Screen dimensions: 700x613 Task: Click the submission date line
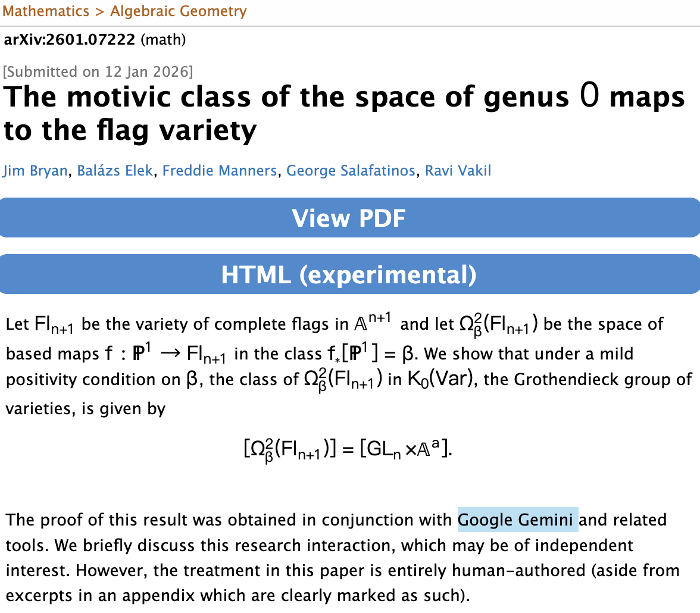[x=98, y=71]
